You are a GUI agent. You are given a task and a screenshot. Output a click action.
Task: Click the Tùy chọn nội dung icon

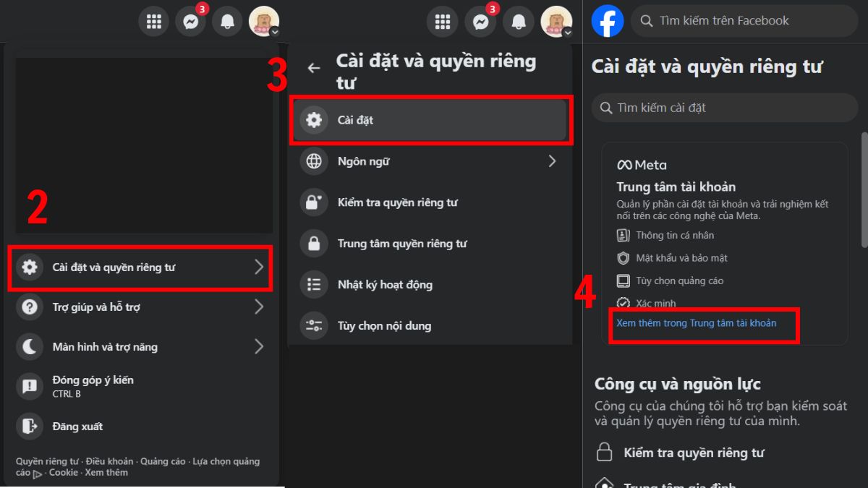pos(314,326)
